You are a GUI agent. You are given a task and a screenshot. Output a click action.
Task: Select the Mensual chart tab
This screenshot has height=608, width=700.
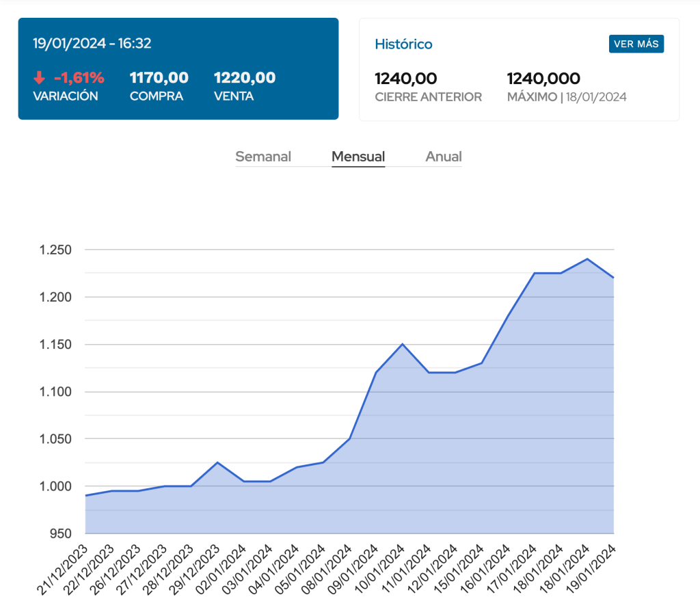358,157
